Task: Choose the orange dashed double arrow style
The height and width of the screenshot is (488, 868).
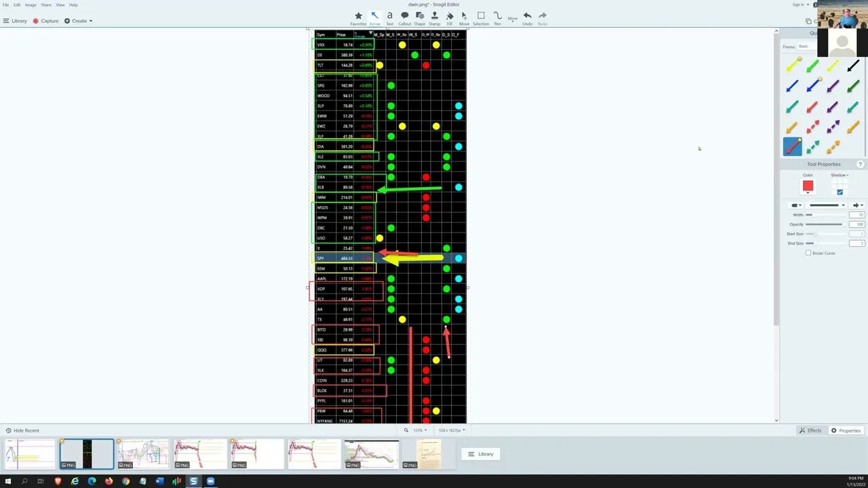Action: [x=833, y=146]
